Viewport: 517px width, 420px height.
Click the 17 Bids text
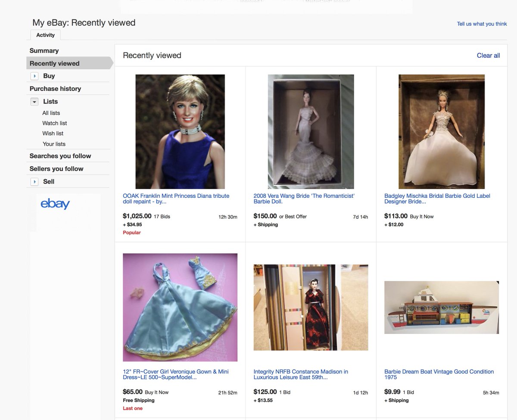coord(162,217)
